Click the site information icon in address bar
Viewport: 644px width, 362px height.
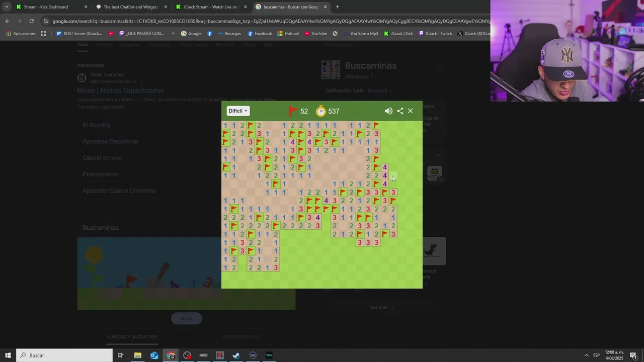(x=46, y=21)
